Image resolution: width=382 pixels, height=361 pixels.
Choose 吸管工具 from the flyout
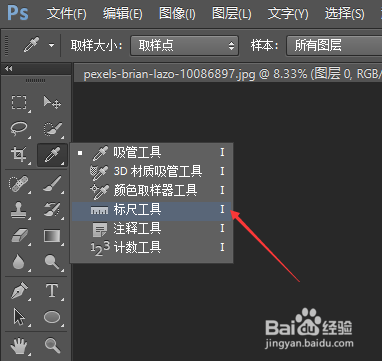(152, 153)
